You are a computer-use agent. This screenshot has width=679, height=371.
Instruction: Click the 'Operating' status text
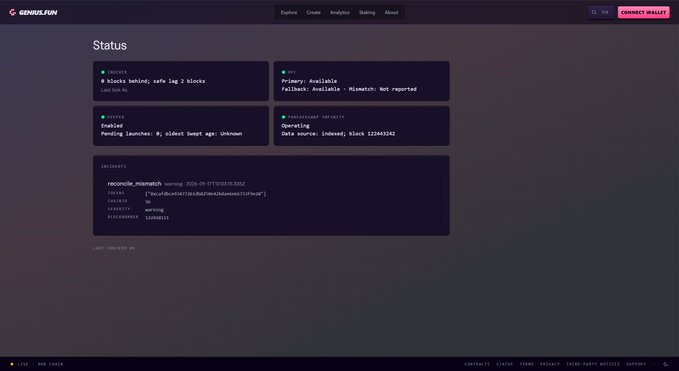click(295, 126)
